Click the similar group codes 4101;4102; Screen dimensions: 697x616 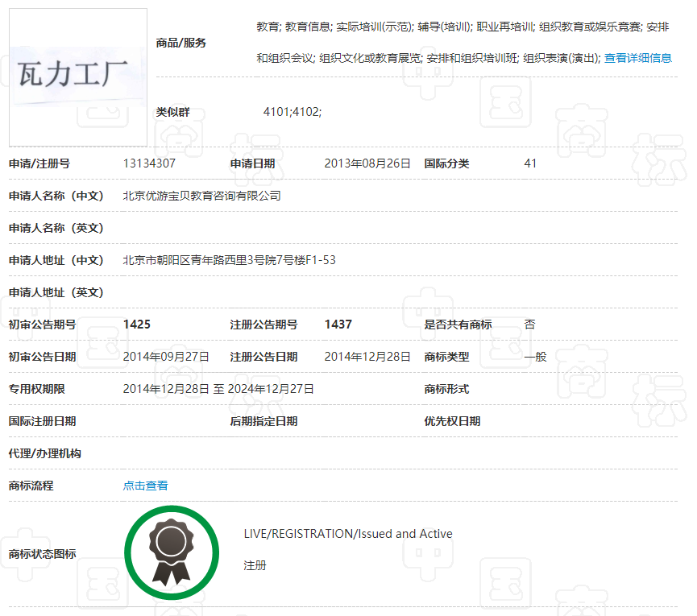click(x=292, y=112)
